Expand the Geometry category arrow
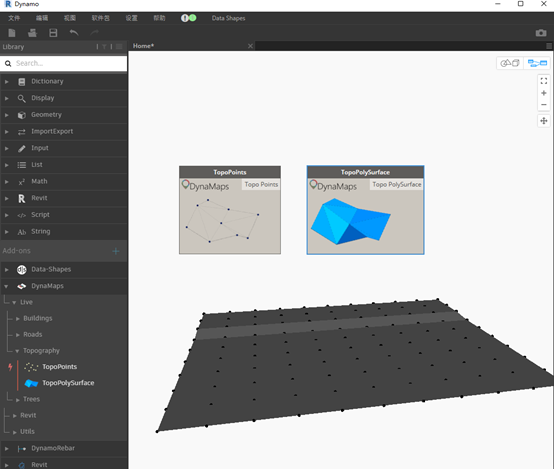The width and height of the screenshot is (554, 469). pyautogui.click(x=6, y=115)
